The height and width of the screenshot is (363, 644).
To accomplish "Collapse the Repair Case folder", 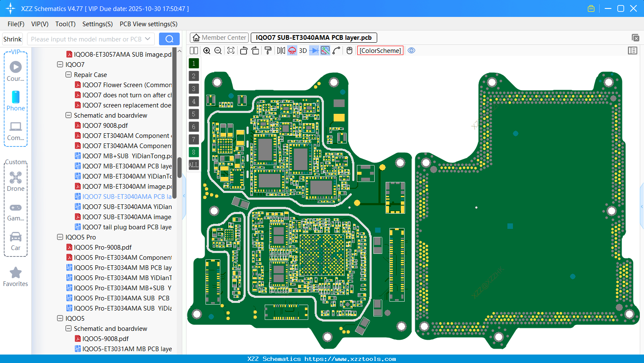I will coord(69,74).
